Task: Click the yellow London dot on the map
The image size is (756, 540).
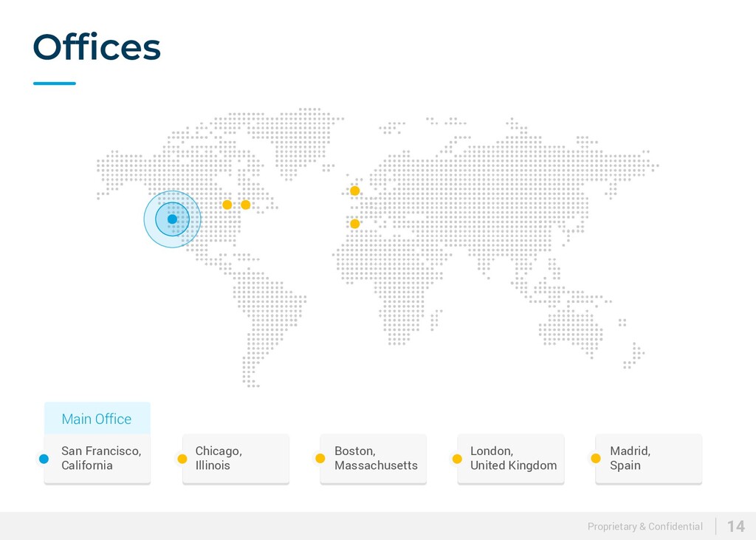Action: [x=355, y=191]
